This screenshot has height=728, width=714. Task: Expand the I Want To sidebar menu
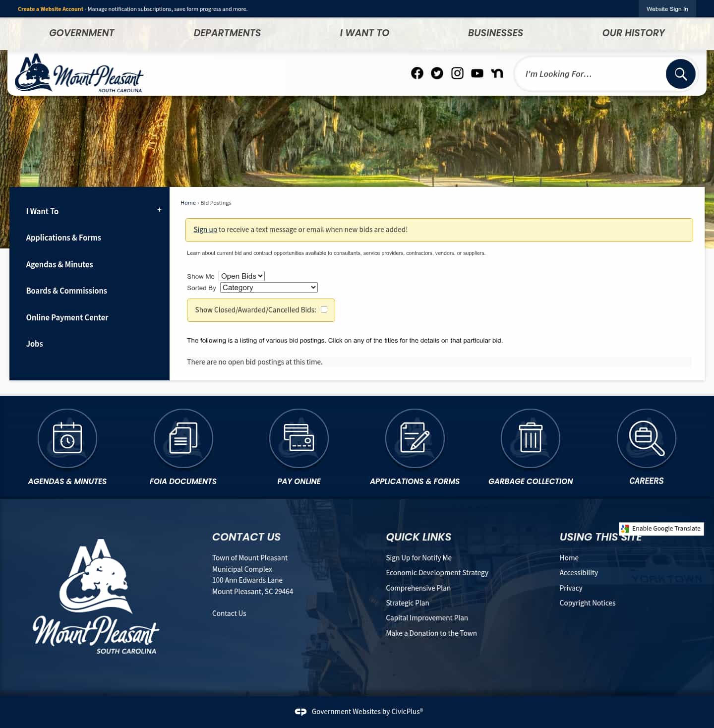click(x=159, y=209)
